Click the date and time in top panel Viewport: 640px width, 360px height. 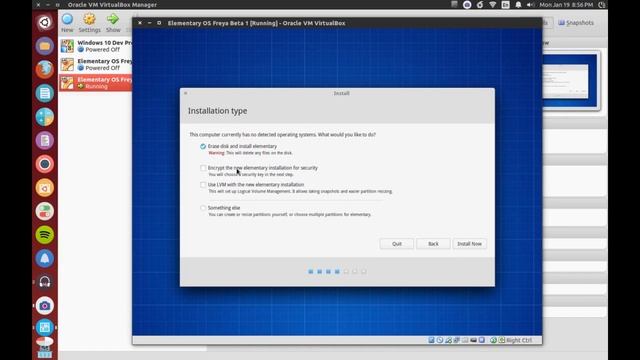(566, 5)
